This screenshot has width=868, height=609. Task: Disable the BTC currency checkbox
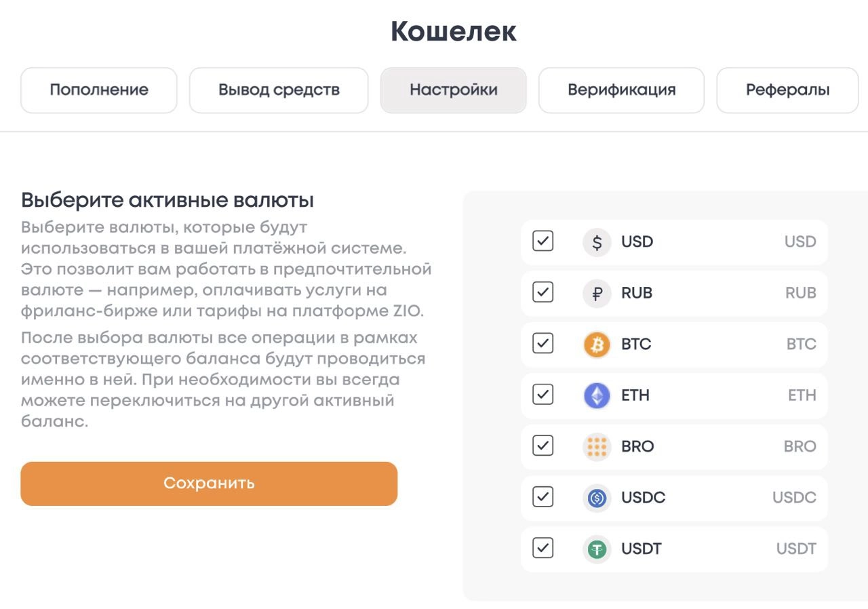(x=543, y=343)
